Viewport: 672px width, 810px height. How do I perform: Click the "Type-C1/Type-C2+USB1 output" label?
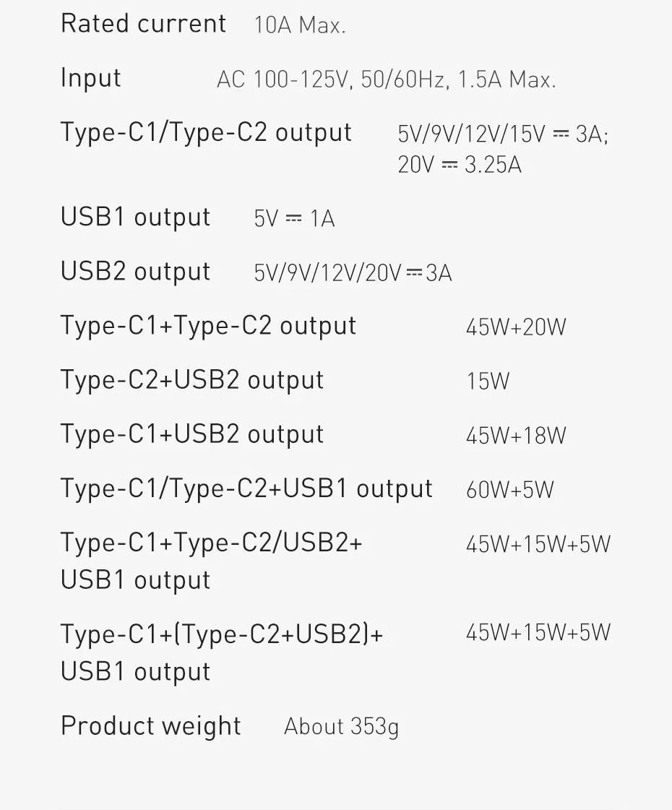[246, 489]
